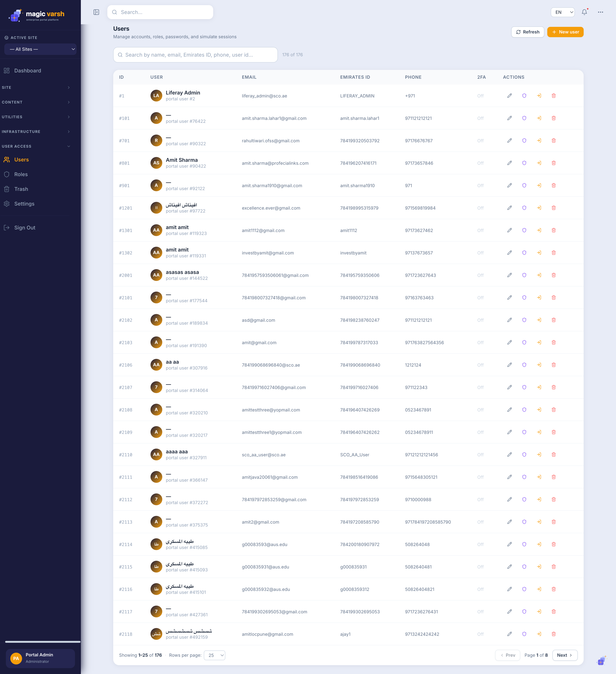Image resolution: width=616 pixels, height=674 pixels.
Task: Click the 2FA Off status of user #2118
Action: point(480,634)
